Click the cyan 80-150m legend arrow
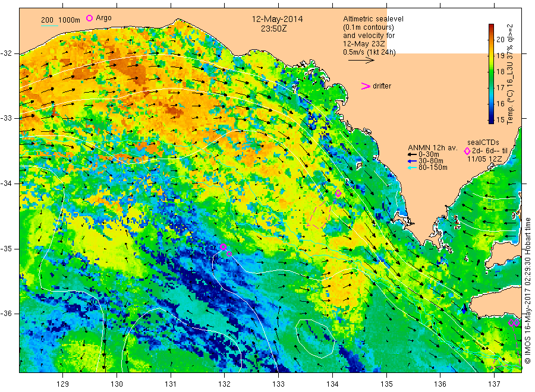 [412, 167]
